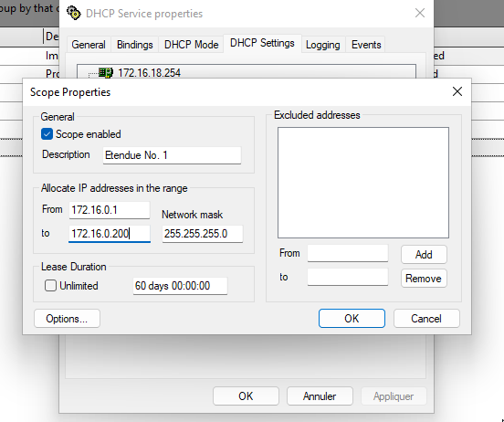
Task: Click Add to exclude an address range
Action: (424, 255)
